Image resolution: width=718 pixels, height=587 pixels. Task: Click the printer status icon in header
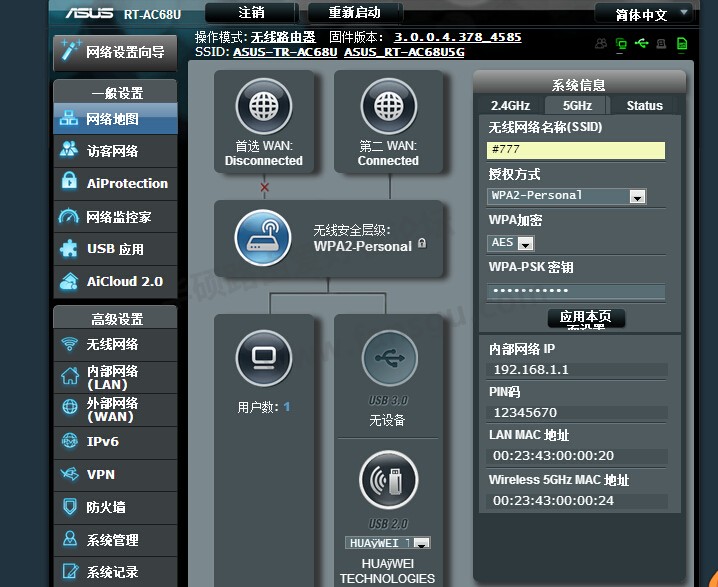pos(661,43)
